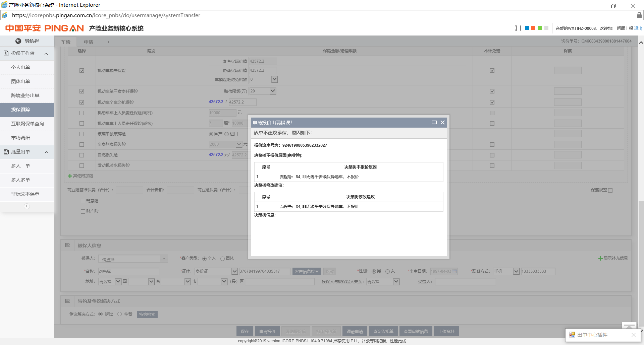Switch to the 车险 tab
Screen dimensions: 644x345
click(66, 42)
